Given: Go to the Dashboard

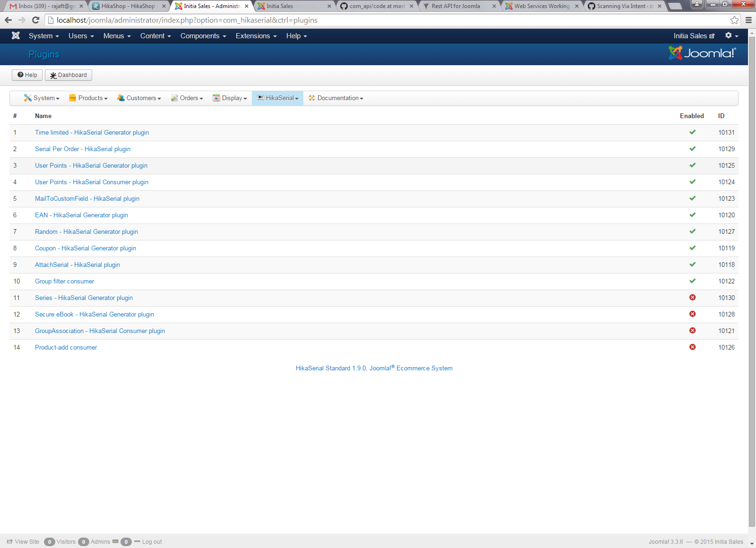Looking at the screenshot, I should pyautogui.click(x=69, y=75).
